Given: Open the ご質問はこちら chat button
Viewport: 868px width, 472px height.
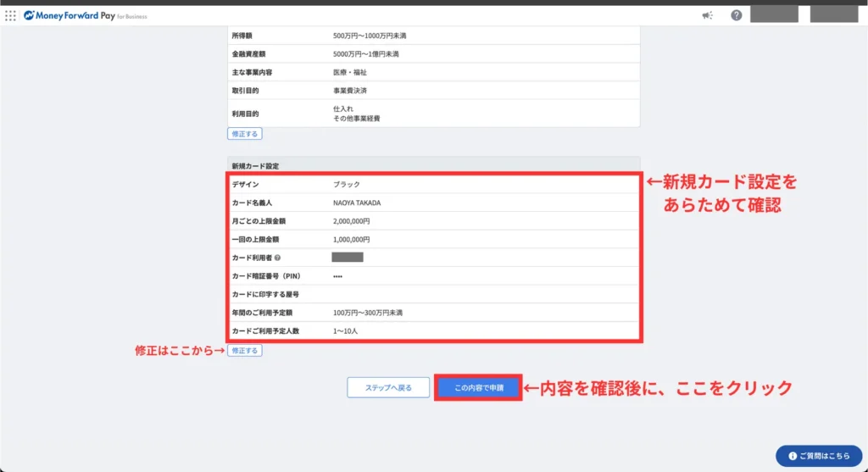Looking at the screenshot, I should [818, 456].
